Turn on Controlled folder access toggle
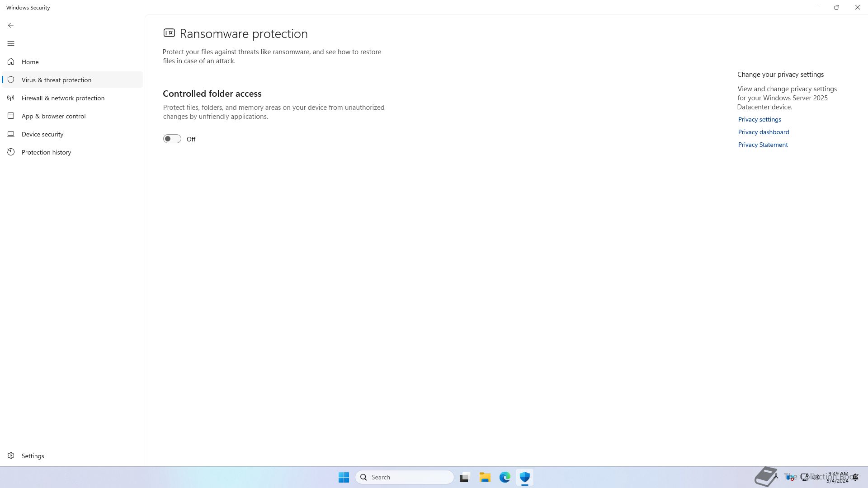 172,139
